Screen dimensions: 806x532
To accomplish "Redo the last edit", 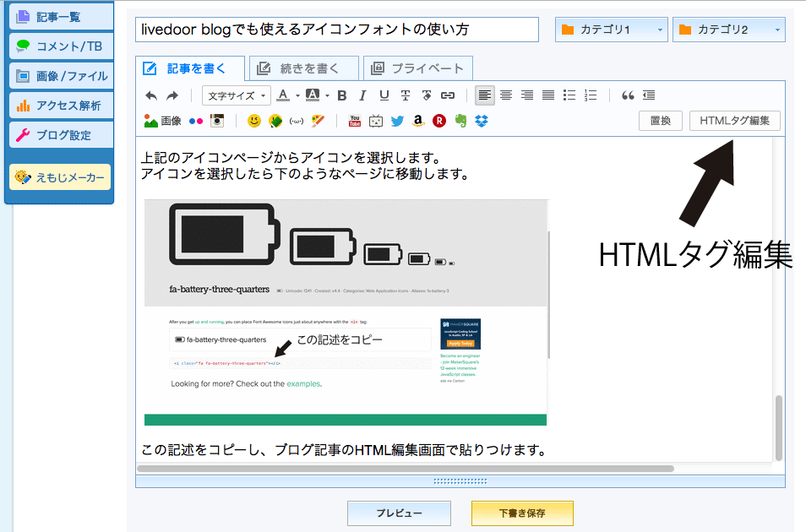I will 172,95.
